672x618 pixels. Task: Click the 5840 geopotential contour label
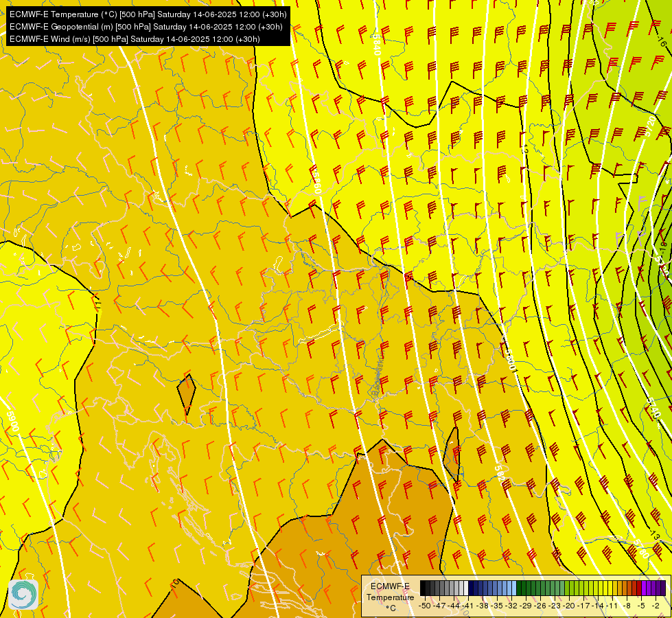pos(376,45)
